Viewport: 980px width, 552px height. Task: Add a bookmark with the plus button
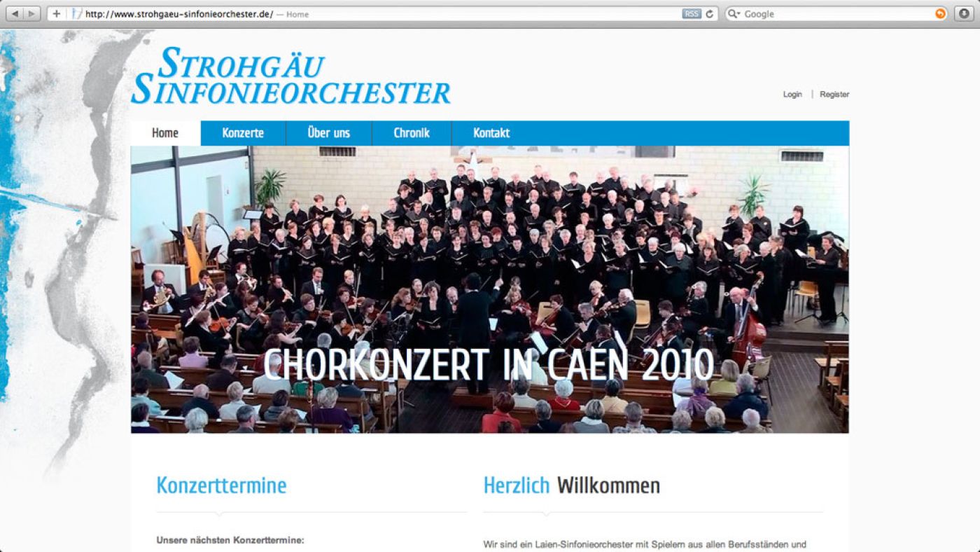click(57, 14)
